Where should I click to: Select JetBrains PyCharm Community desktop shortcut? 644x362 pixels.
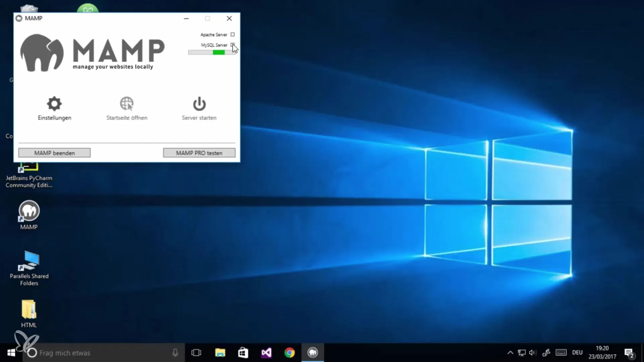pyautogui.click(x=29, y=176)
